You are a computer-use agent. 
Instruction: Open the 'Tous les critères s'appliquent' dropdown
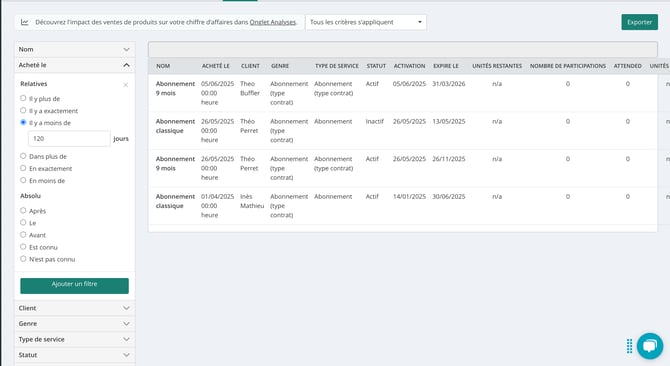(366, 22)
